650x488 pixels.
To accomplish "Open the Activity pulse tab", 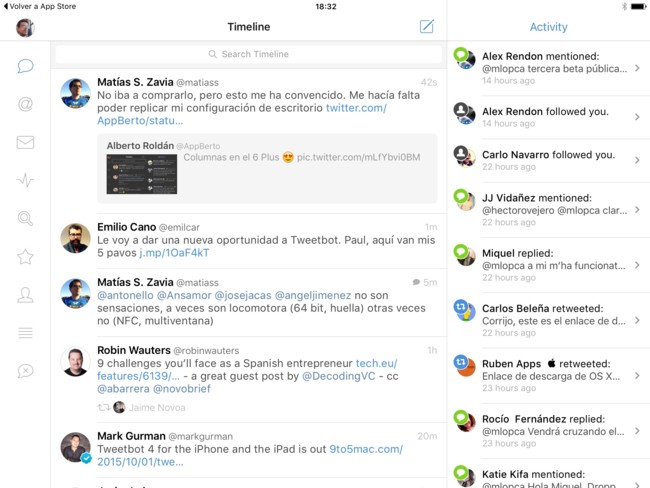I will coord(25,180).
